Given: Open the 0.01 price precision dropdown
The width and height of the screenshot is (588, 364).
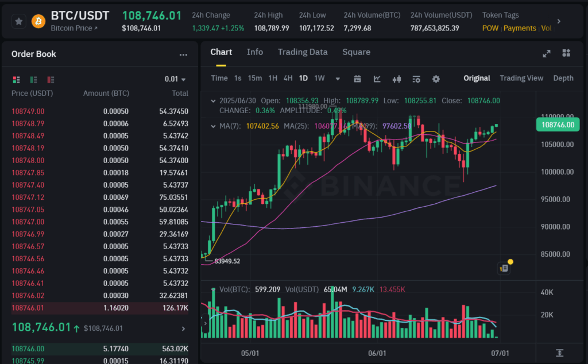Looking at the screenshot, I should click(x=176, y=79).
